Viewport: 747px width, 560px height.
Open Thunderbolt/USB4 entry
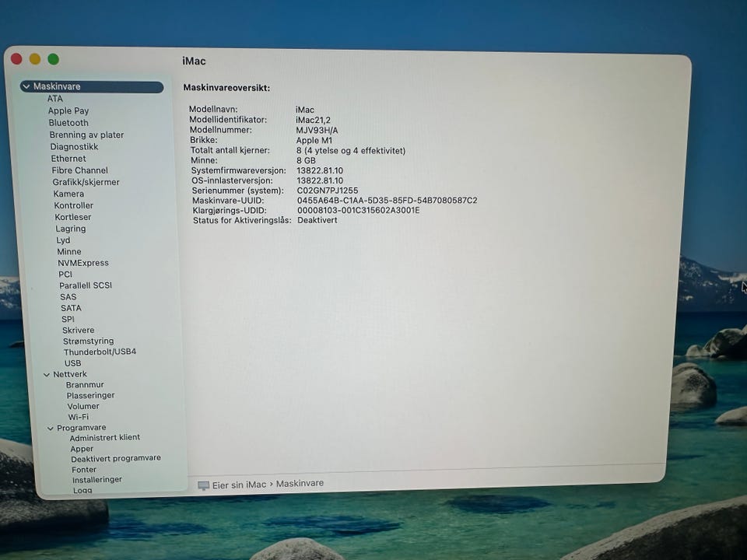pyautogui.click(x=100, y=352)
